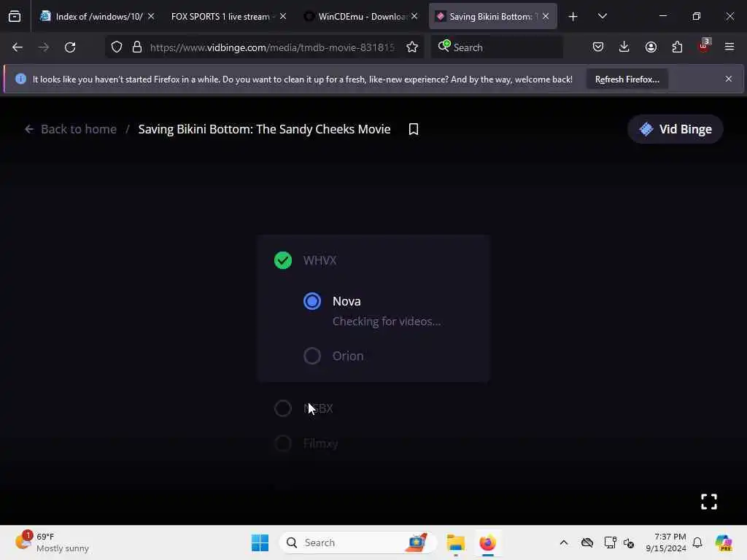Image resolution: width=747 pixels, height=560 pixels.
Task: Select the Orion source radio
Action: [x=312, y=356]
